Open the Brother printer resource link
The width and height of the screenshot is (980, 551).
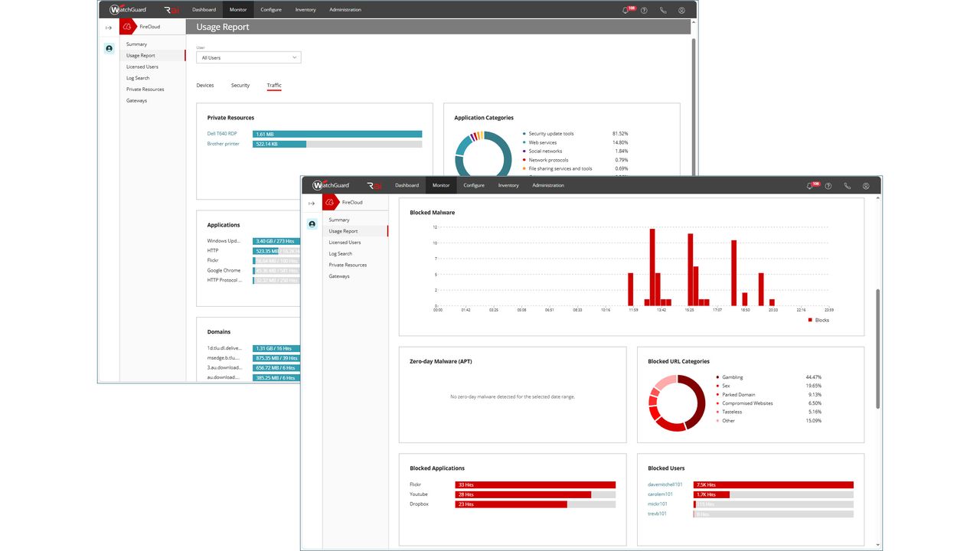click(x=224, y=144)
